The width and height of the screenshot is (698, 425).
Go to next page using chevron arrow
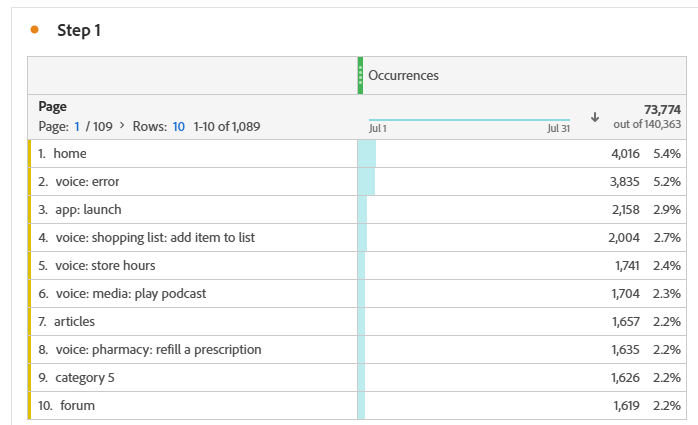click(123, 126)
